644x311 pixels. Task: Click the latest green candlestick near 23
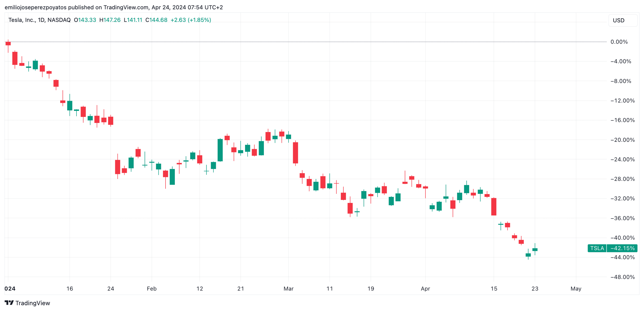tap(535, 249)
